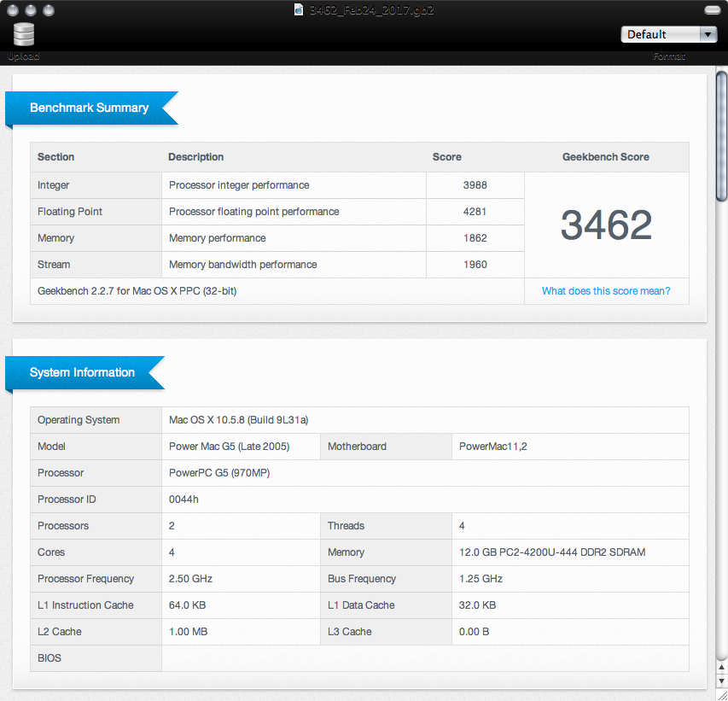Click the Processor Frequency value 2.50 GHz
Viewport: 728px width, 701px height.
click(191, 579)
